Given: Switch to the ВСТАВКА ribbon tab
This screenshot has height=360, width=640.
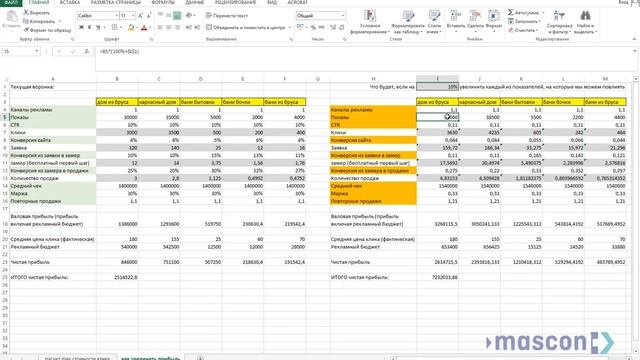Looking at the screenshot, I should (70, 2).
